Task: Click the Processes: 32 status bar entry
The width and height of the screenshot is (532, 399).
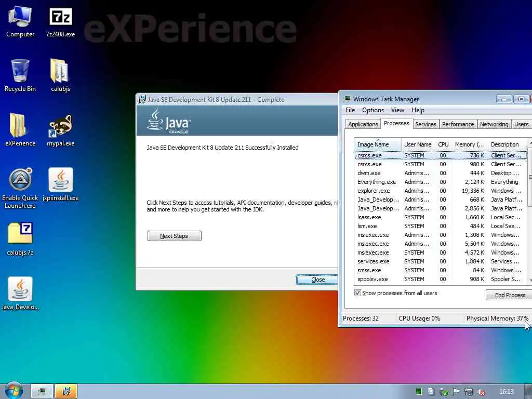Action: [361, 318]
